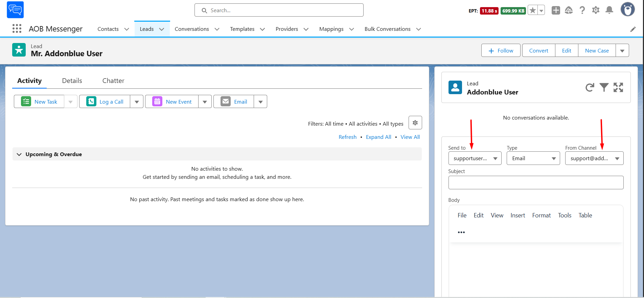The width and height of the screenshot is (644, 298).
Task: Click the Convert button
Action: click(538, 50)
